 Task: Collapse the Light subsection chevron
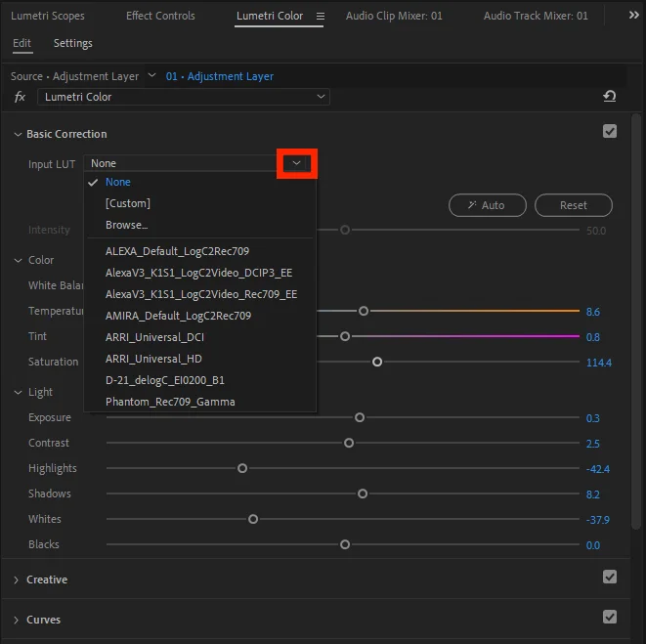(18, 392)
